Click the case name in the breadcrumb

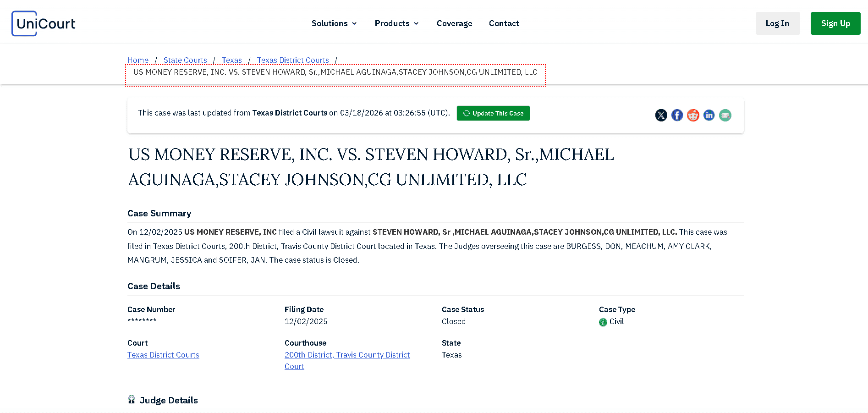pos(335,72)
